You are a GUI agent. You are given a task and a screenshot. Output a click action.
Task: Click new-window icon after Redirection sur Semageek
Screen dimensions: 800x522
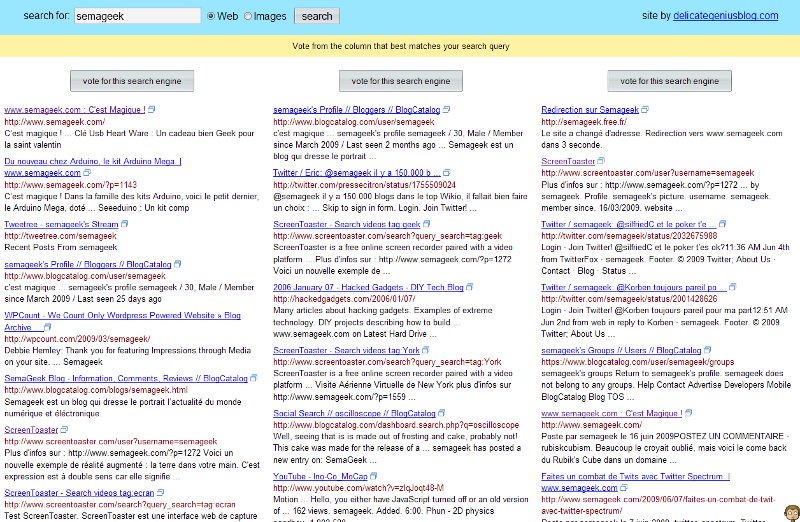click(645, 109)
